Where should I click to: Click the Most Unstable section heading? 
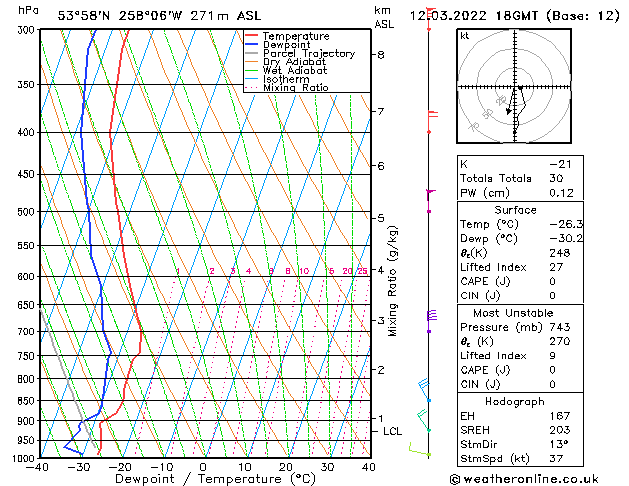coord(514,313)
